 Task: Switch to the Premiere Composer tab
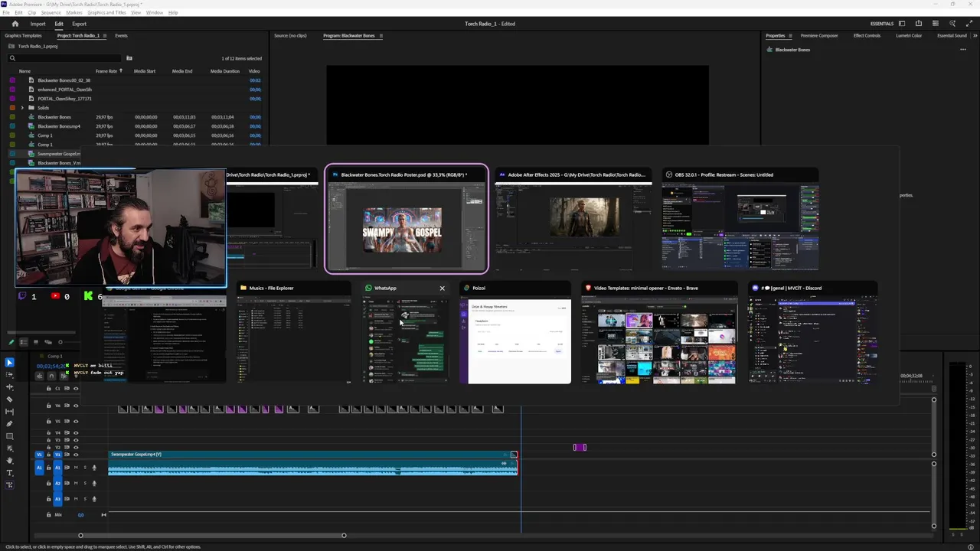(819, 35)
